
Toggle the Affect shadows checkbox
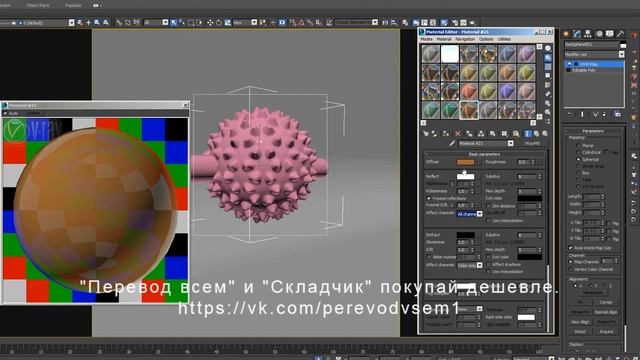(489, 264)
